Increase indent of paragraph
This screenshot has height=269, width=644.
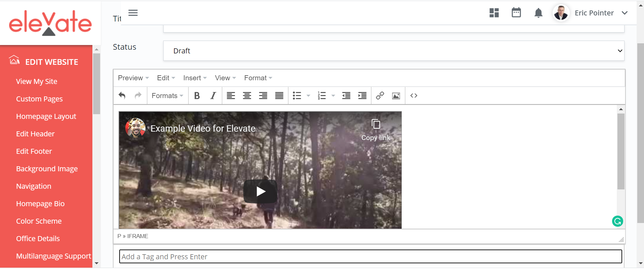(362, 96)
